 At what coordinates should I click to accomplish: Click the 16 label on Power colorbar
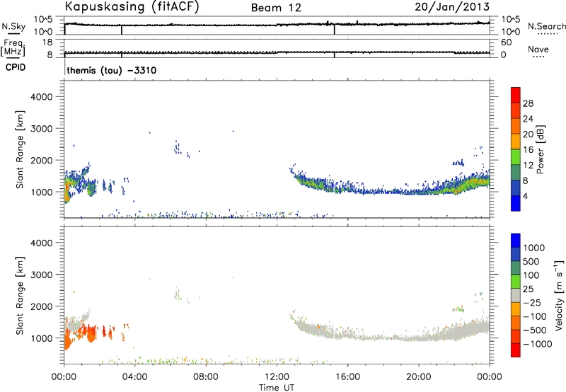tap(528, 150)
